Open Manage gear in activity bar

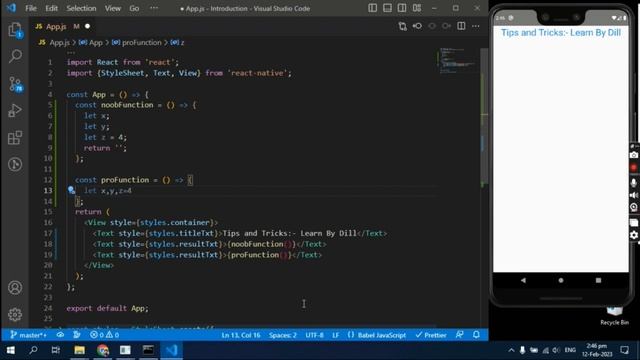click(x=15, y=314)
